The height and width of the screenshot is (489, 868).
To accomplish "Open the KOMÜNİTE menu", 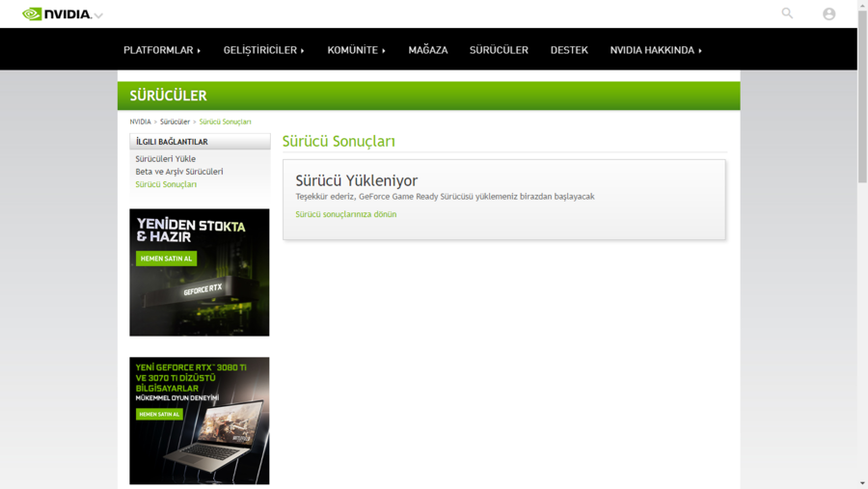I will click(356, 50).
